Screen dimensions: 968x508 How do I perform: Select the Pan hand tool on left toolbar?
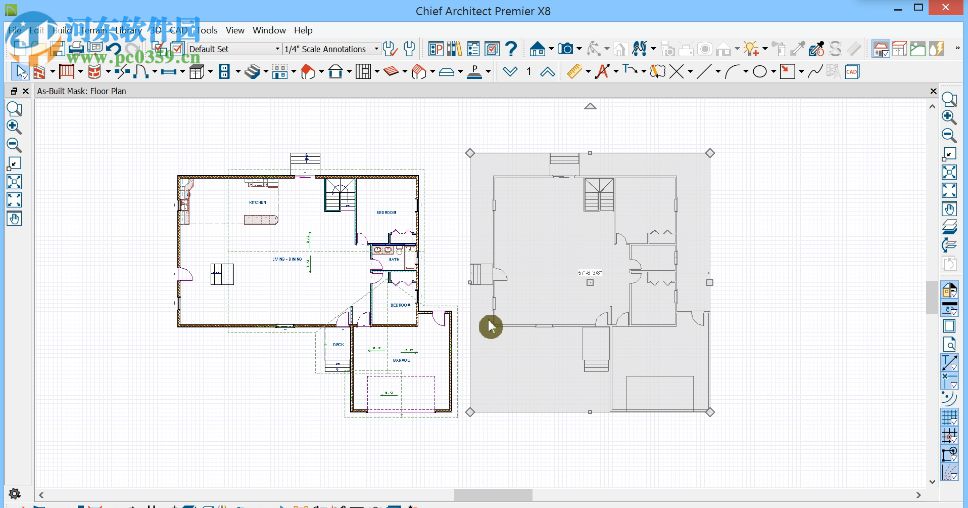[14, 219]
